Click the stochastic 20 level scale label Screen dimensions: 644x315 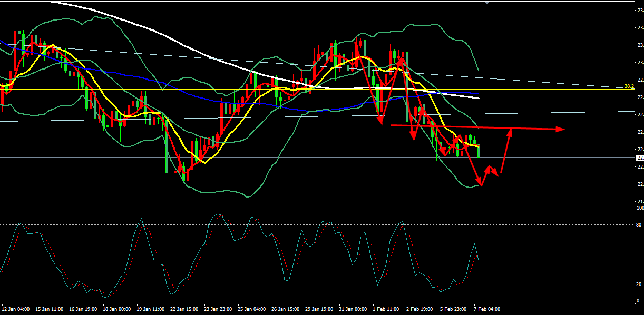[639, 284]
